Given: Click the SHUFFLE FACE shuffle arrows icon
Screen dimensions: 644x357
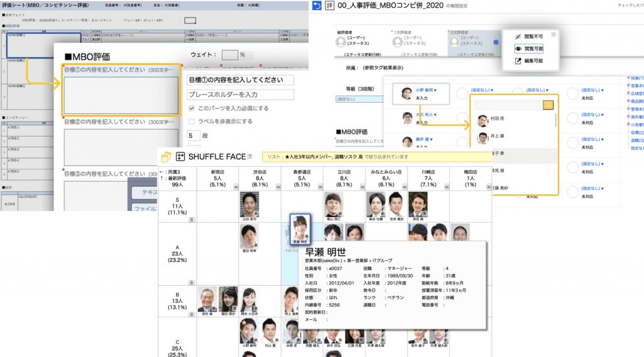Looking at the screenshot, I should pos(180,157).
